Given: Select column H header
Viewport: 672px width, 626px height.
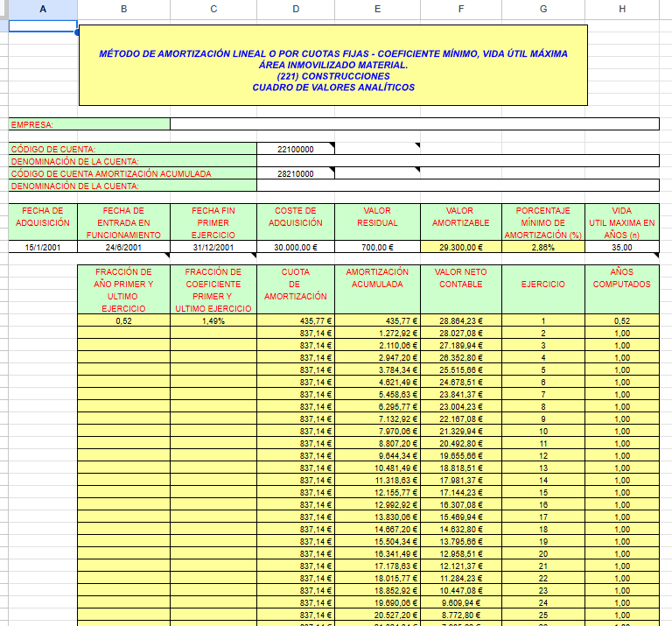Looking at the screenshot, I should coord(621,9).
